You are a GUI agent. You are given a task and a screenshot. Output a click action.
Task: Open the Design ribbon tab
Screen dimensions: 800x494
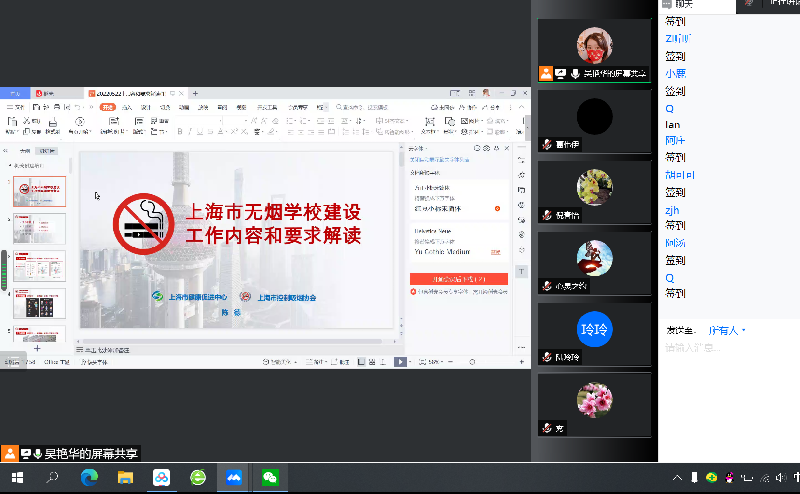coord(146,107)
